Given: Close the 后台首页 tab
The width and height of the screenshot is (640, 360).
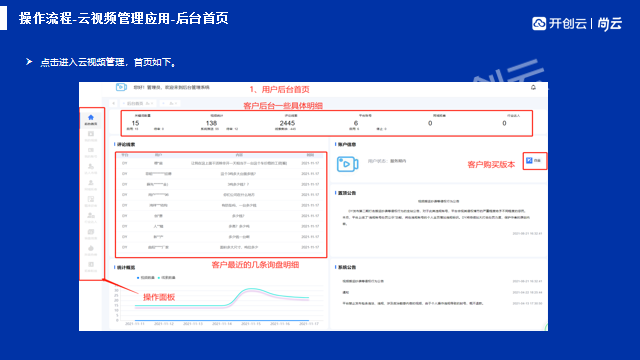Looking at the screenshot, I should 152,104.
